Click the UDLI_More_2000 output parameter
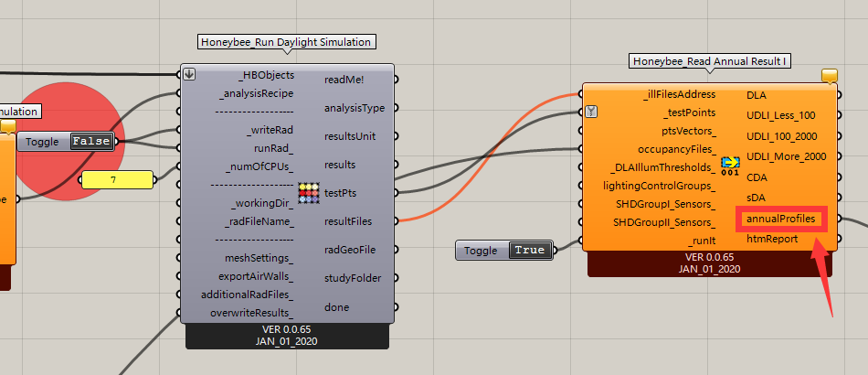The width and height of the screenshot is (868, 375). (x=786, y=156)
